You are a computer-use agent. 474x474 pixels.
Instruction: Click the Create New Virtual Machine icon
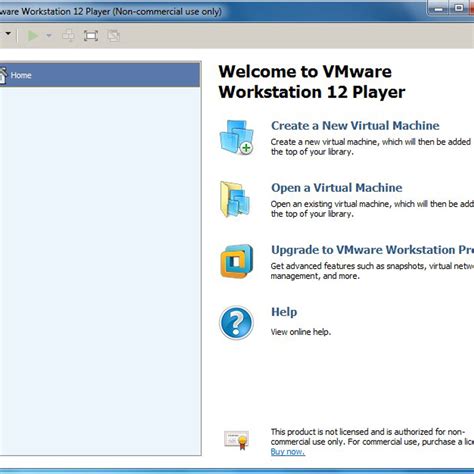(237, 137)
